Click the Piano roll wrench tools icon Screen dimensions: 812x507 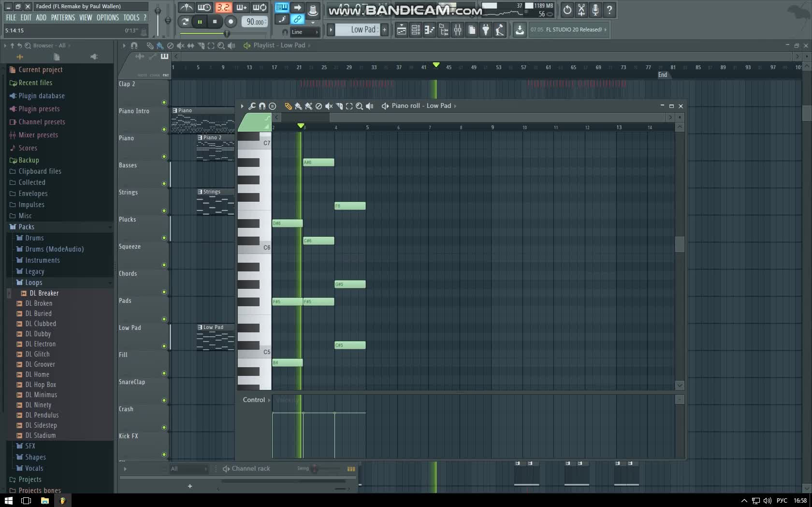click(x=252, y=106)
